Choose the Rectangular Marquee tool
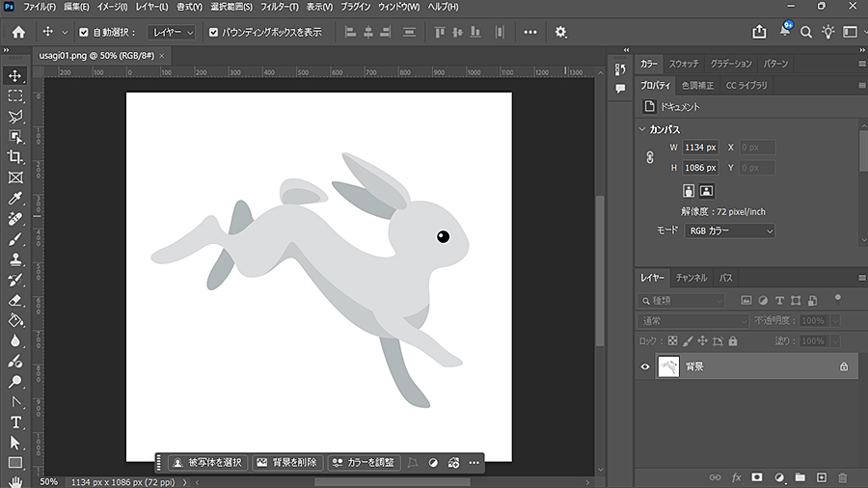868x488 pixels. click(x=15, y=96)
